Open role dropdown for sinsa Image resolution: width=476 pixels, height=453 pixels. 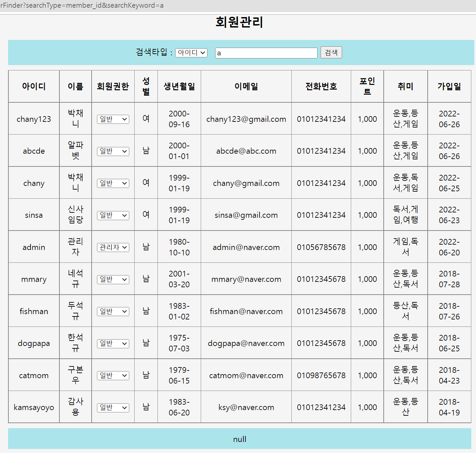[x=113, y=215]
